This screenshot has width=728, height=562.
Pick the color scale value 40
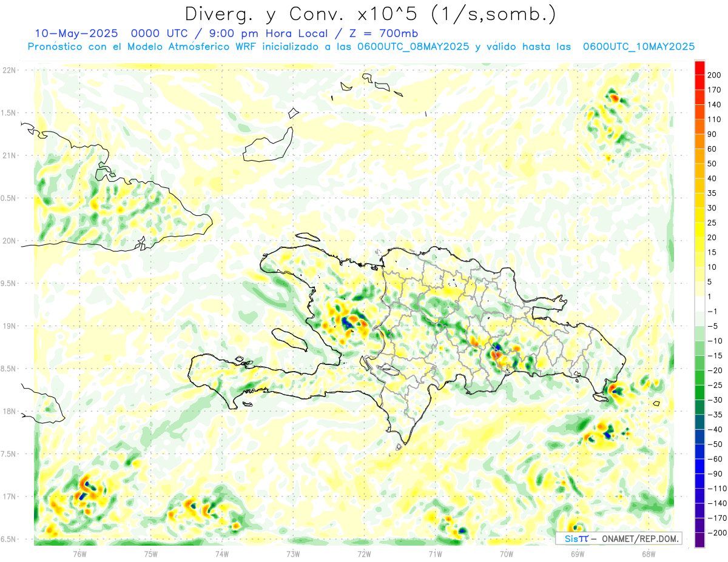[x=713, y=179]
